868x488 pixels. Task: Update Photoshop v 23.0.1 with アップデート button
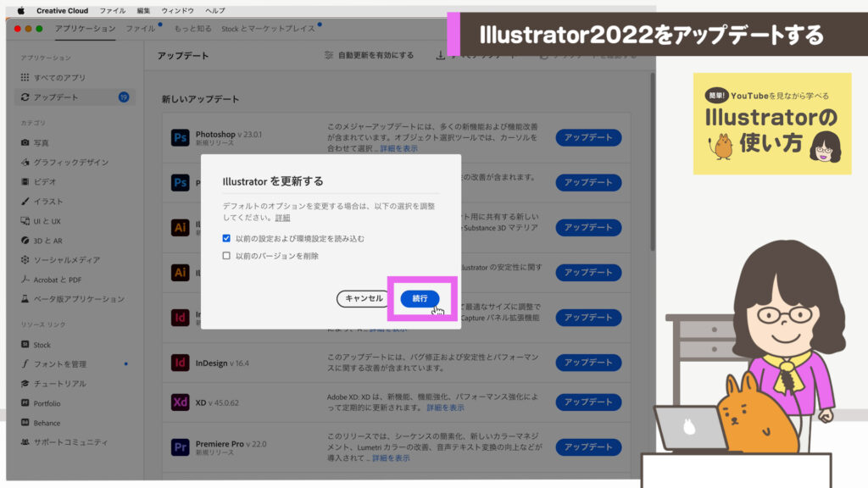(588, 137)
